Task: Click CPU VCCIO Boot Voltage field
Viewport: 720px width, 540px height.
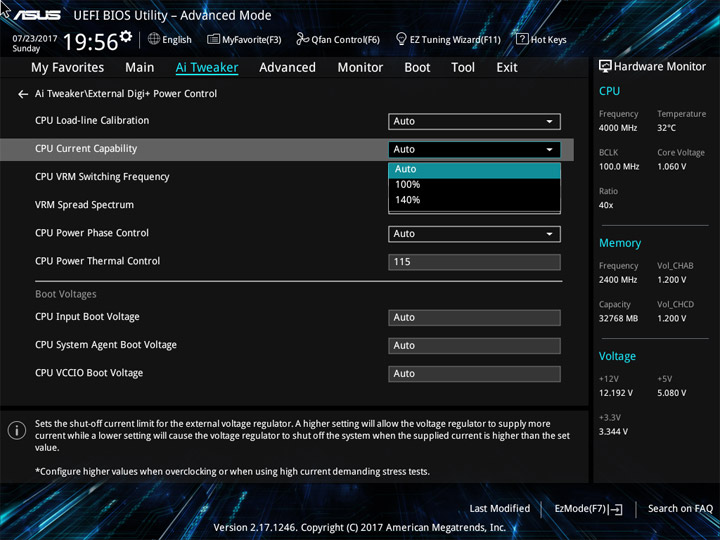Action: (474, 374)
